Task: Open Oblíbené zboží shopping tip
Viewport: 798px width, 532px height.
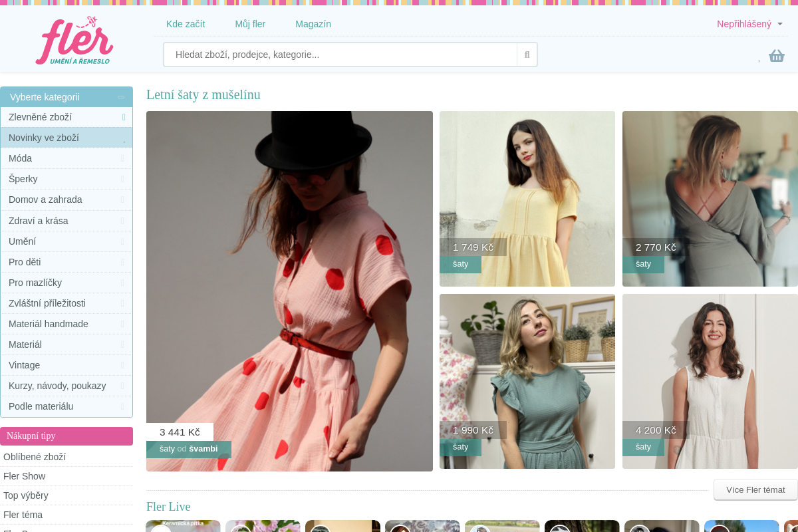Action: click(x=35, y=457)
